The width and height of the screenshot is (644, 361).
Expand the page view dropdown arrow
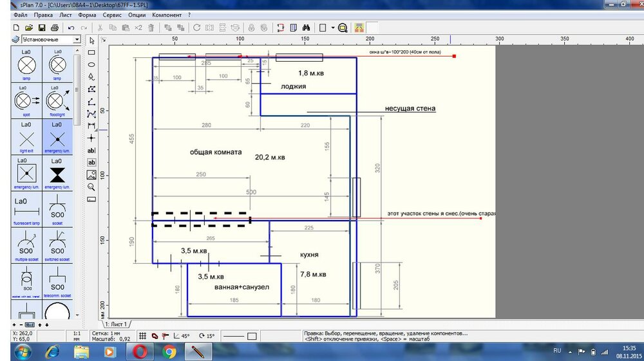click(x=332, y=28)
